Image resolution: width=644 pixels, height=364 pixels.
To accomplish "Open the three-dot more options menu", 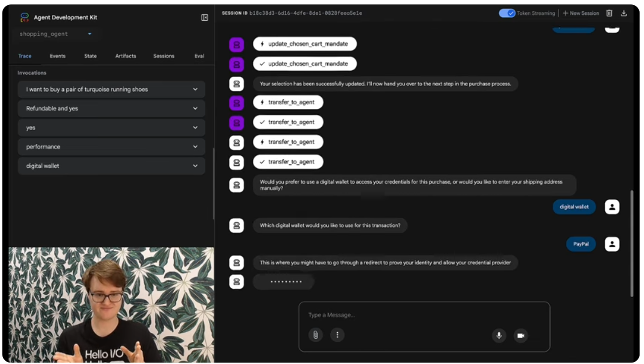I will [x=337, y=335].
